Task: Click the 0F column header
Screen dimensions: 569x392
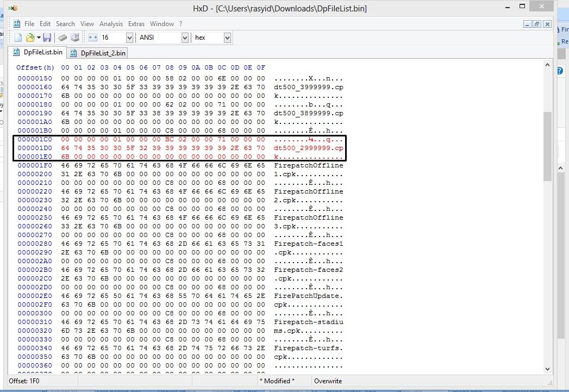Action: tap(261, 67)
